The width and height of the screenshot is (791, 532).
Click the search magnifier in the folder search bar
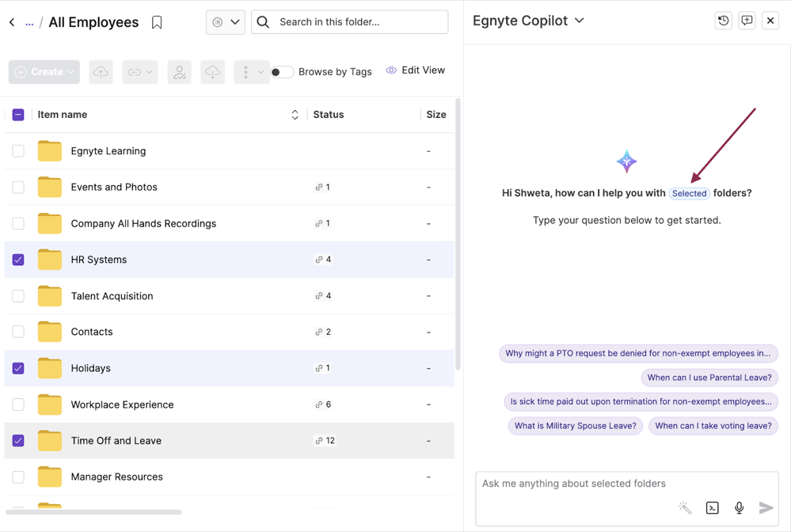pyautogui.click(x=262, y=22)
